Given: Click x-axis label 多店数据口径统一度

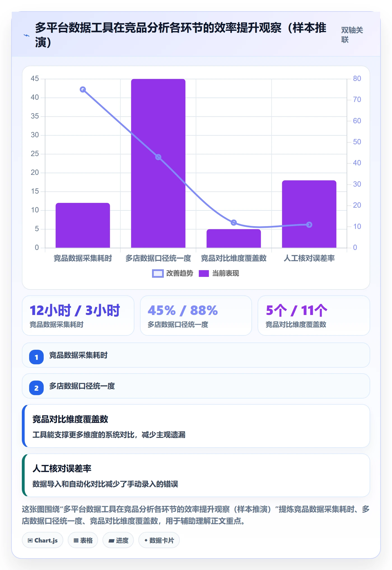Looking at the screenshot, I should 158,258.
